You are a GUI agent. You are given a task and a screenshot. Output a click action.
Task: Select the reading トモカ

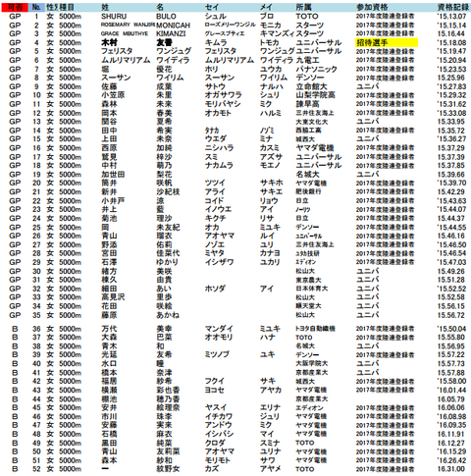click(x=270, y=42)
